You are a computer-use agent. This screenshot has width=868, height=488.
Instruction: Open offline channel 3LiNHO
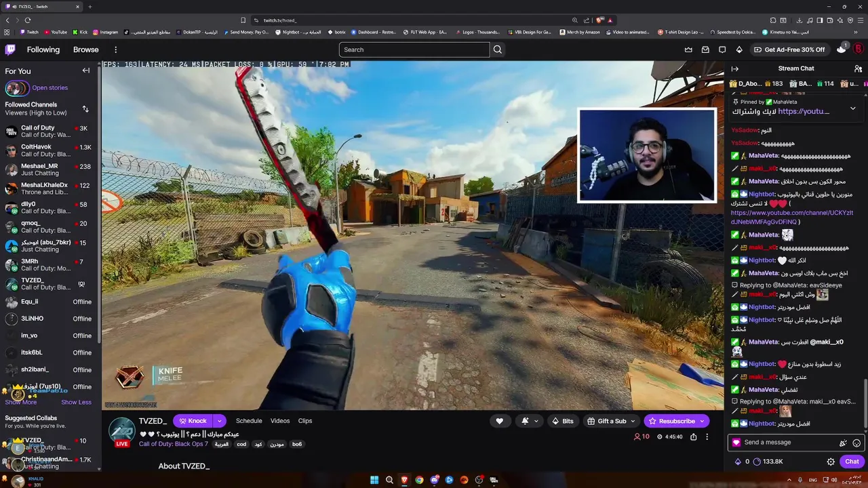(51, 319)
